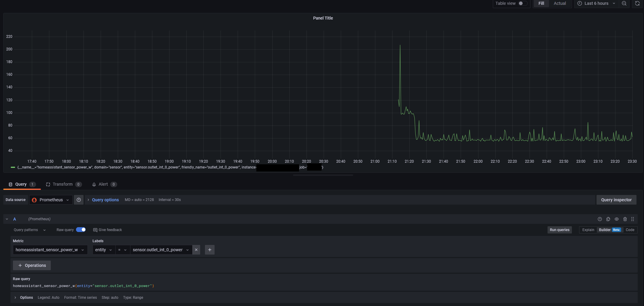Switch to the Query tab

pyautogui.click(x=22, y=184)
